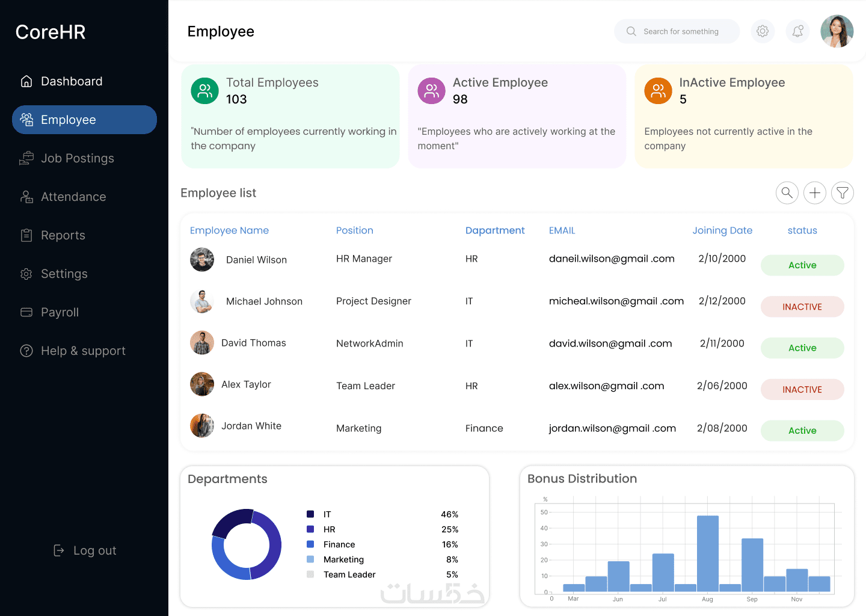Image resolution: width=866 pixels, height=616 pixels.
Task: Click the Payroll card icon
Action: click(x=26, y=312)
